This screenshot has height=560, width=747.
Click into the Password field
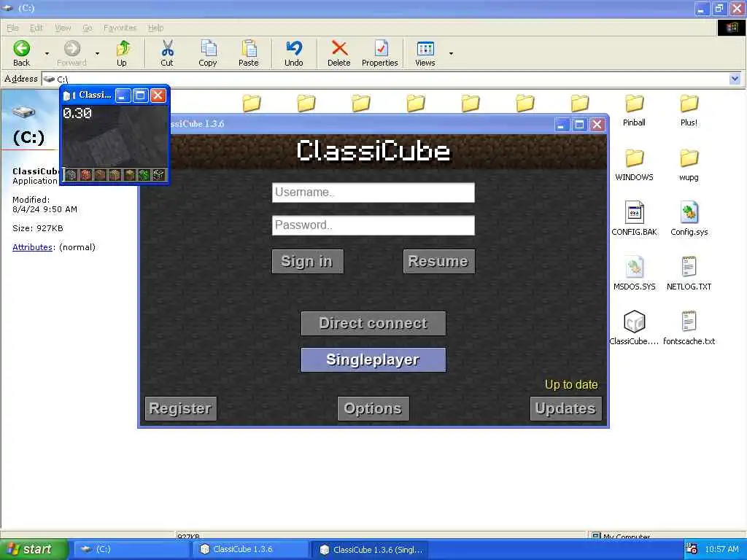click(x=373, y=225)
